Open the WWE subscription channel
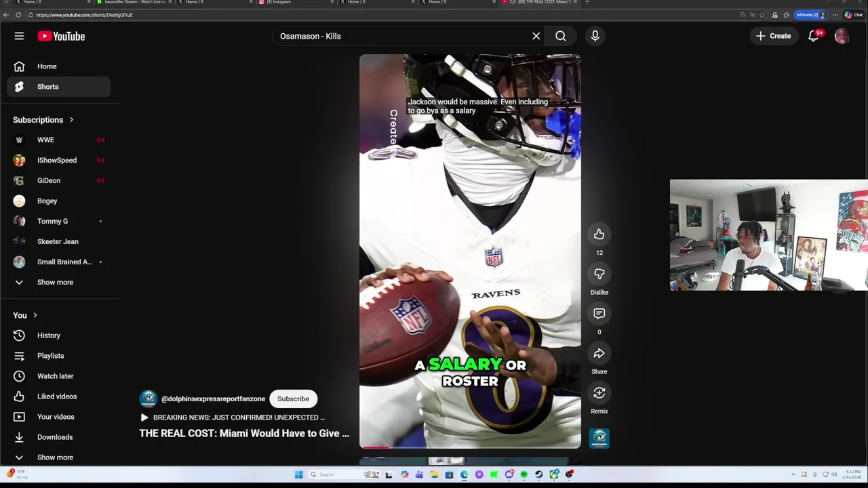The image size is (868, 488). (58, 140)
